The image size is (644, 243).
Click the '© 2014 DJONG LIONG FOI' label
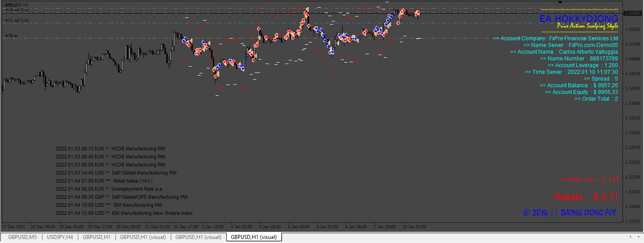[569, 213]
